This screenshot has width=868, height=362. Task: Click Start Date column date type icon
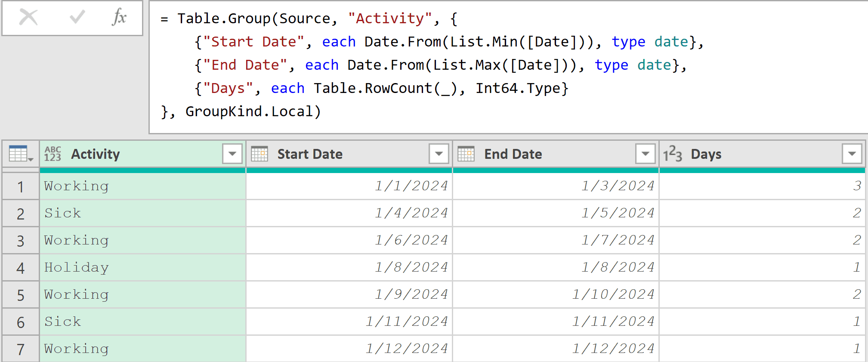click(x=259, y=154)
